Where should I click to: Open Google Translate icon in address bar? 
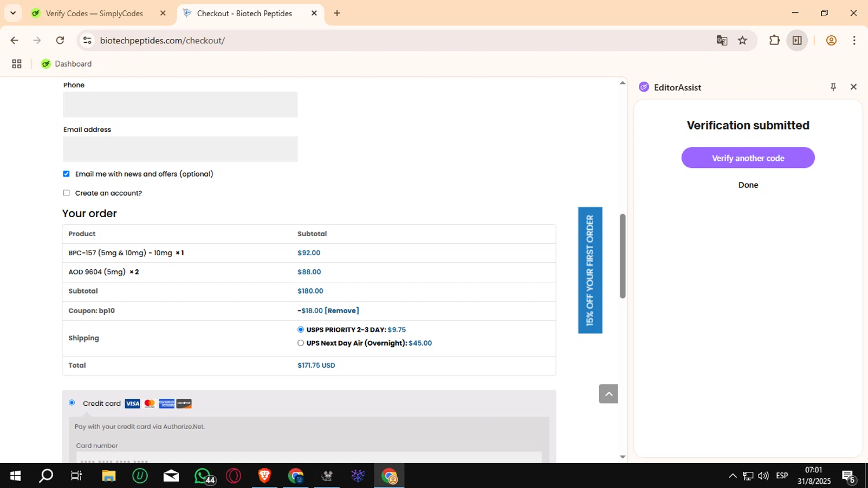pyautogui.click(x=722, y=41)
